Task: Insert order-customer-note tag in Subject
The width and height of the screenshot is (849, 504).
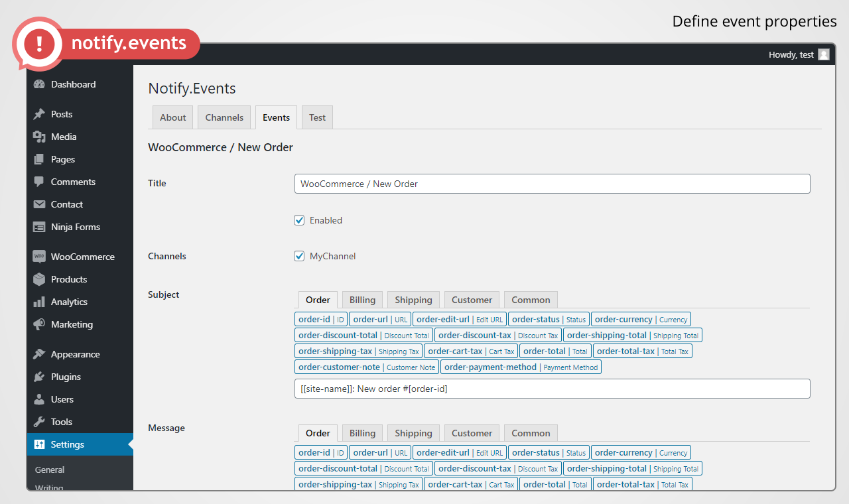Action: point(367,367)
